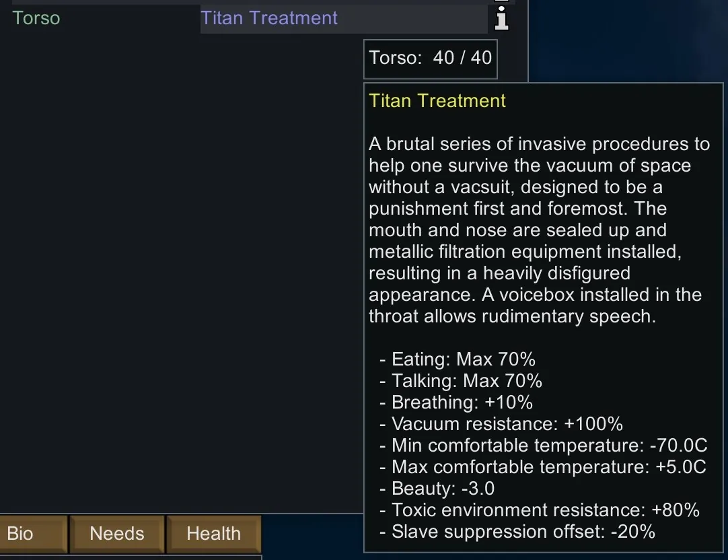Select the Titan Treatment health entry
Viewport: 728px width, 560px height.
coord(269,18)
